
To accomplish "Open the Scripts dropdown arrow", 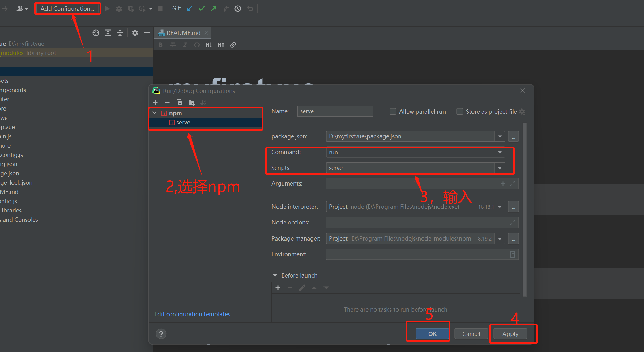I will [500, 168].
